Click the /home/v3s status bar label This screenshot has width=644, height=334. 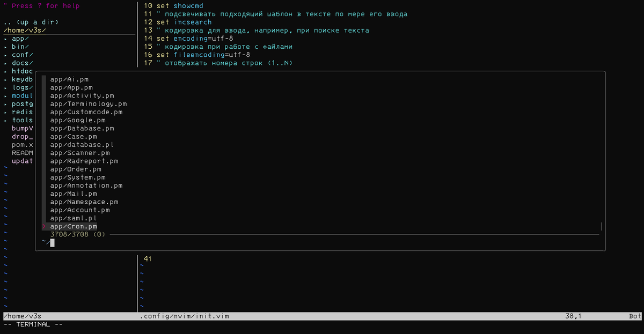23,316
